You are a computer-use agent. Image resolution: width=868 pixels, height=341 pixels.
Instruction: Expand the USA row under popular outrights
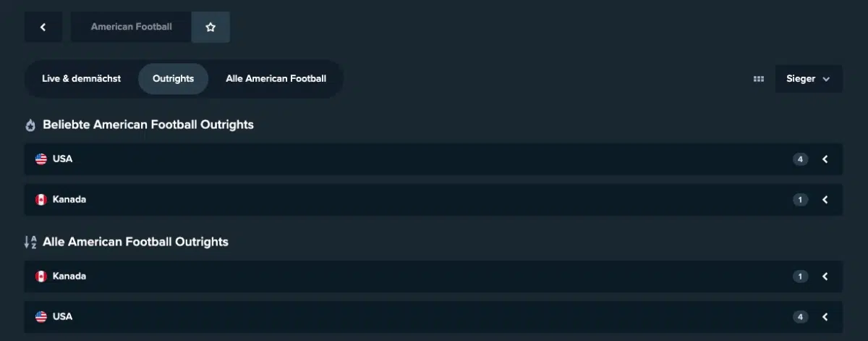pyautogui.click(x=825, y=159)
